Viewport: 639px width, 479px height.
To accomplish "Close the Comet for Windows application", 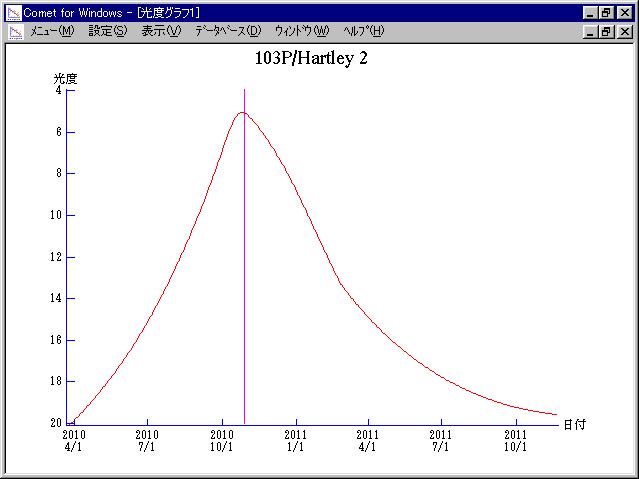I will 625,13.
